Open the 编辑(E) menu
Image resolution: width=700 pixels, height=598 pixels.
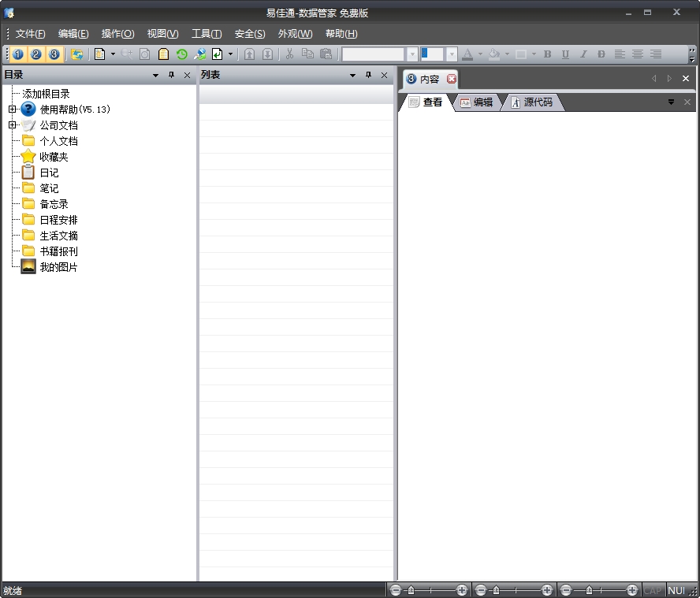point(73,34)
